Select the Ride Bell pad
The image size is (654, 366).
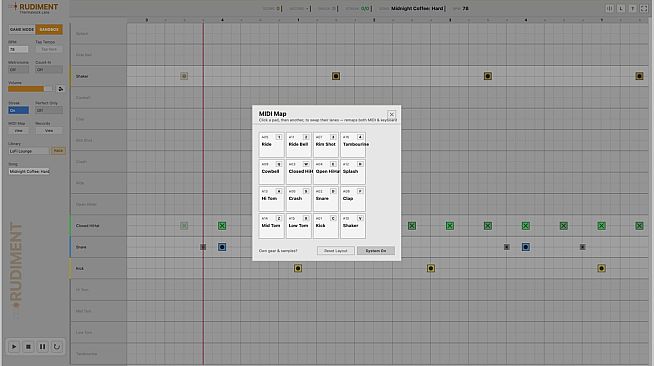click(299, 145)
